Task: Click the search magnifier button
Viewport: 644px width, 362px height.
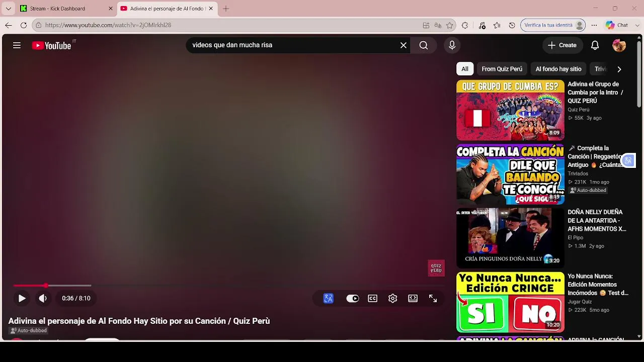Action: [424, 45]
